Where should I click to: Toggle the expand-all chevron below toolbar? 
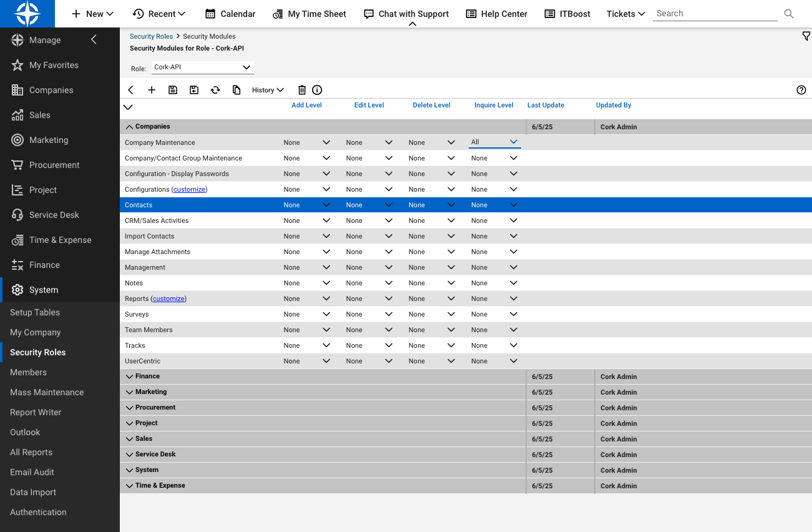click(128, 107)
